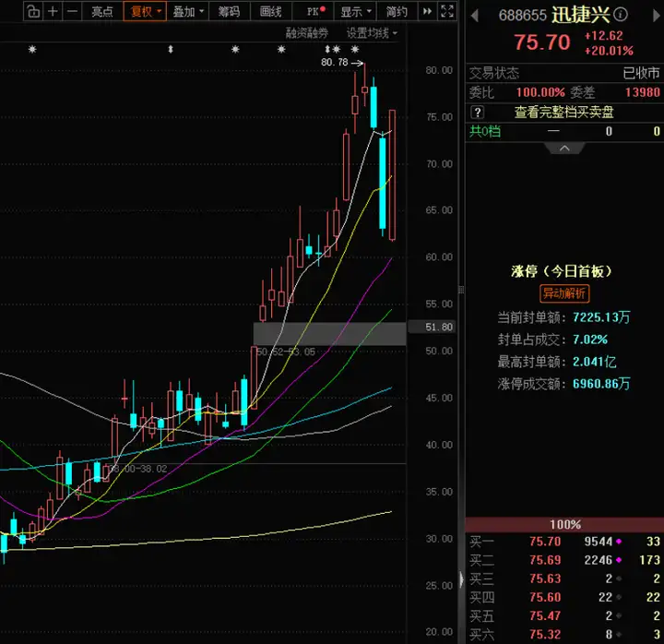Go to next stock with right arrow
The image size is (664, 644).
pos(656,16)
